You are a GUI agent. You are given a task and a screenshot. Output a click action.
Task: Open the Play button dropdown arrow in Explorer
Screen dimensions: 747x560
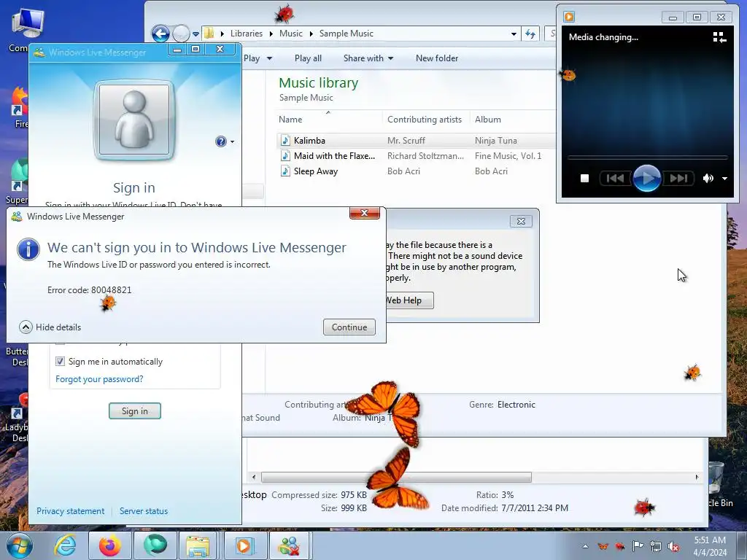(x=269, y=58)
